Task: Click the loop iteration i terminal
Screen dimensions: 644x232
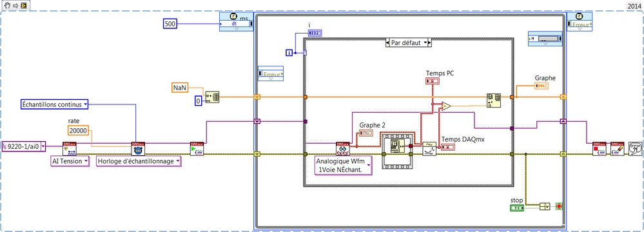Action: point(289,53)
